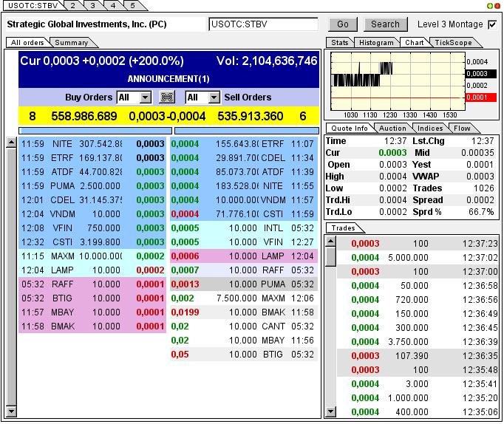Select the VFIN buy order 750.000

pyautogui.click(x=92, y=228)
